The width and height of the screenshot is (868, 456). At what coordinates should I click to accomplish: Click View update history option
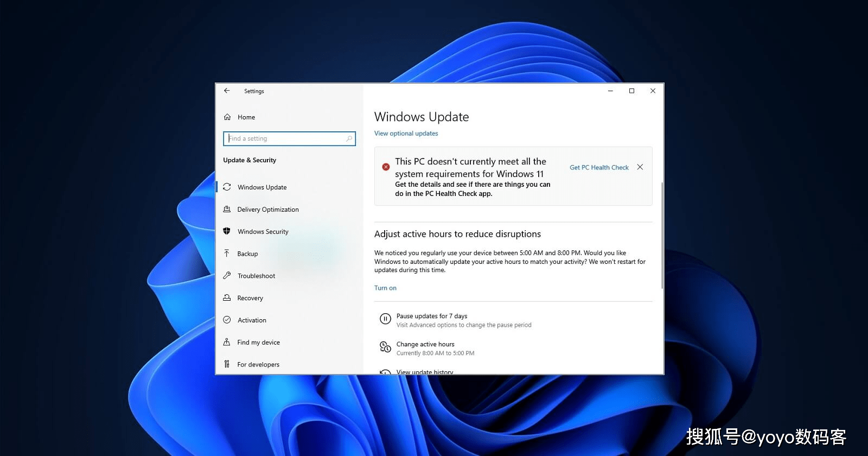[x=424, y=372]
